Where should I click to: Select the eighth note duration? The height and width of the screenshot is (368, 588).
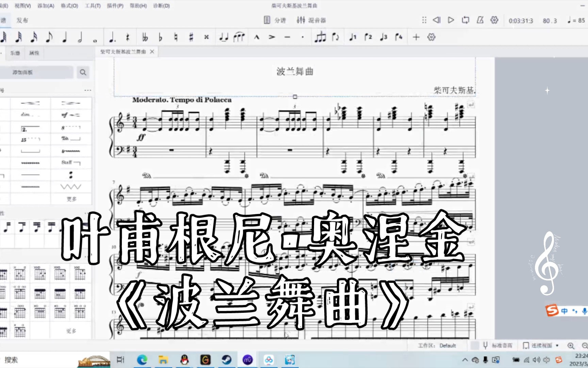(49, 37)
